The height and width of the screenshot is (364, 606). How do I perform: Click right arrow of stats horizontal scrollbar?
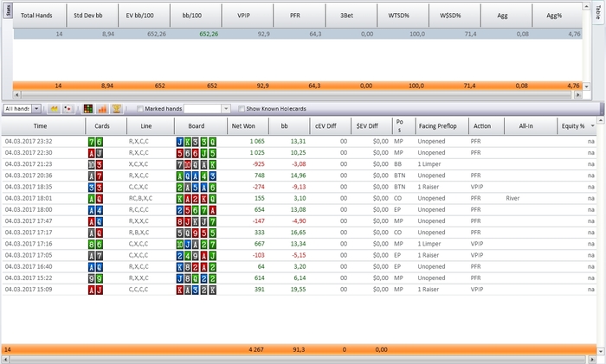(x=577, y=94)
